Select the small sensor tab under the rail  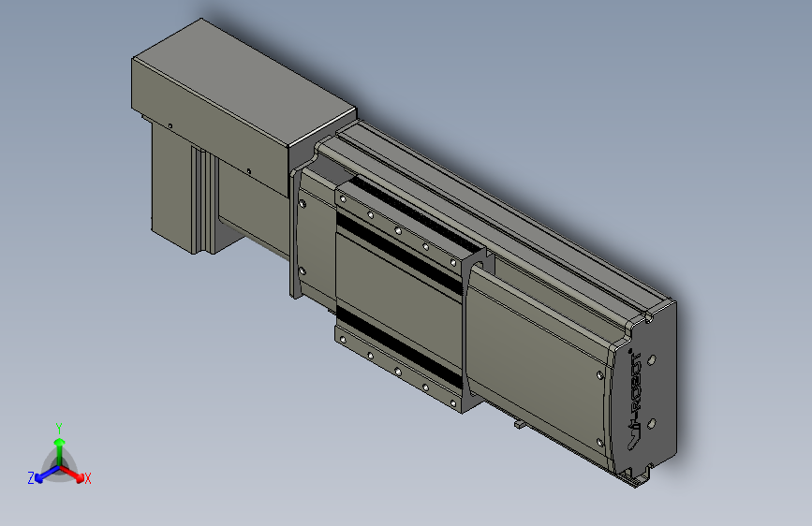point(520,424)
